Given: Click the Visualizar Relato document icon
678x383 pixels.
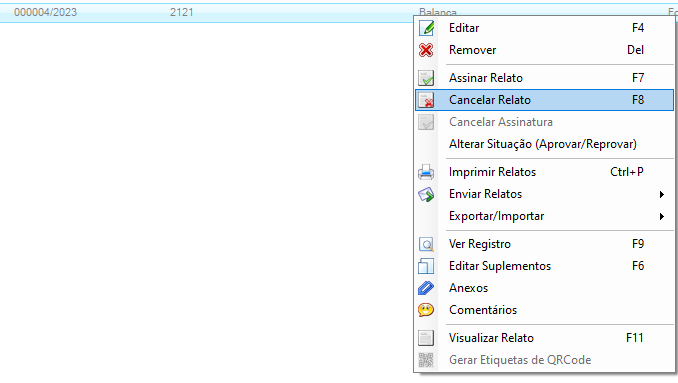Looking at the screenshot, I should pyautogui.click(x=426, y=338).
